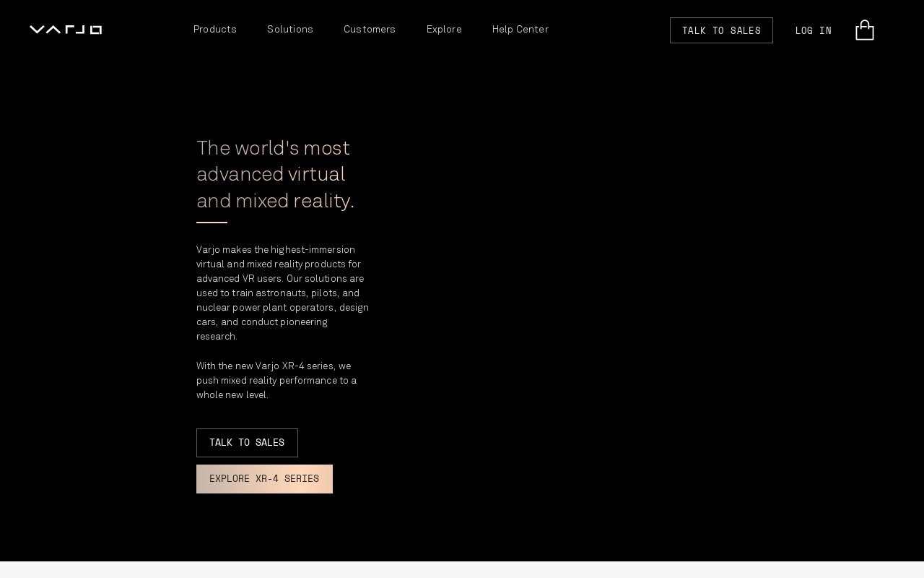Viewport: 924px width, 578px height.
Task: Click the heading 'The world's most advanced virtual'
Action: pos(275,174)
